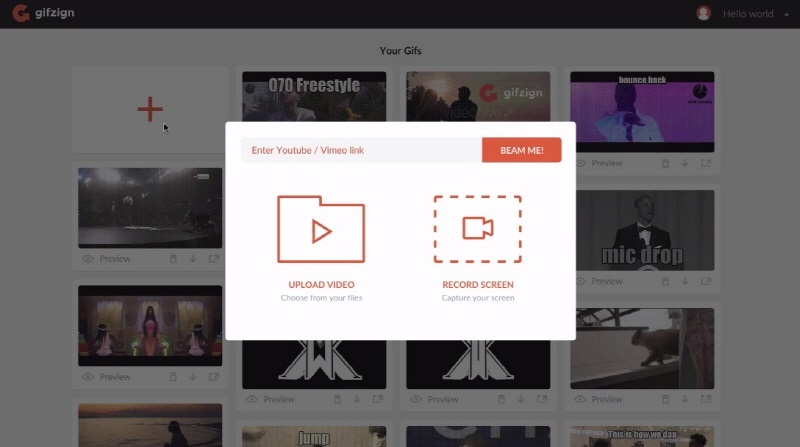Image resolution: width=800 pixels, height=447 pixels.
Task: Focus the Youtube / Vimeo link field
Action: click(362, 150)
